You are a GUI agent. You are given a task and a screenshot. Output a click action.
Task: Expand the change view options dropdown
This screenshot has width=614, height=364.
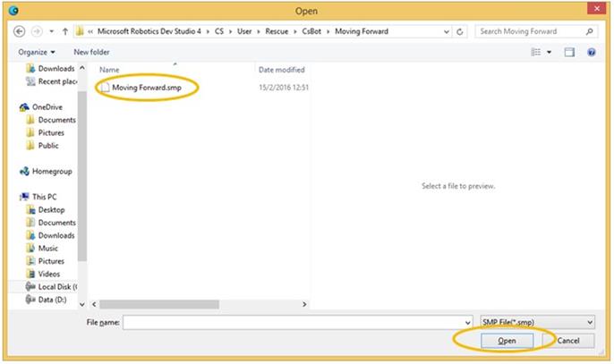(549, 53)
